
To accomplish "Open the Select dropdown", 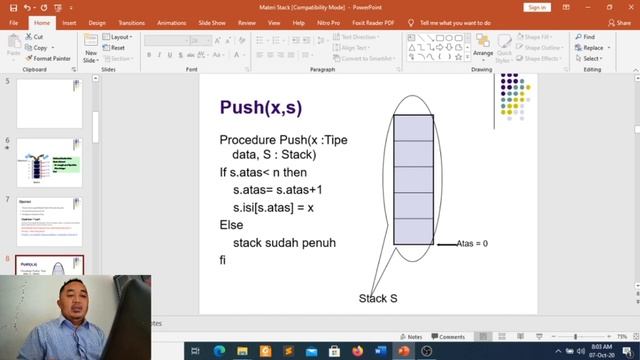I will pos(589,58).
